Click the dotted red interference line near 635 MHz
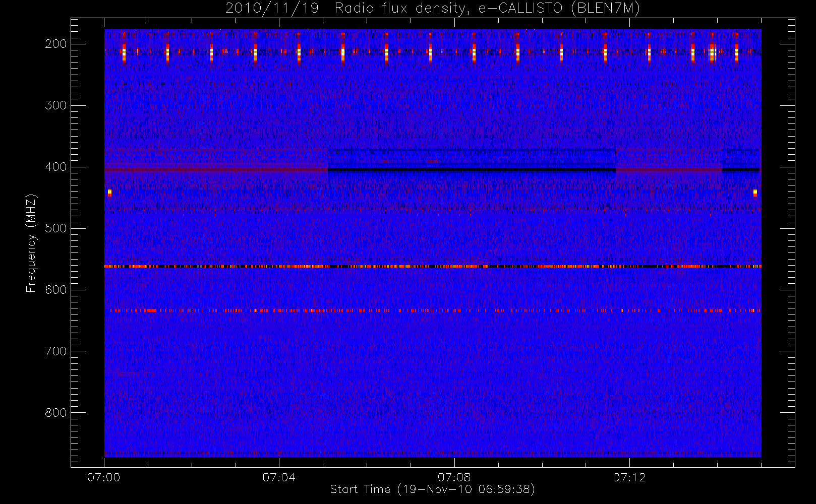This screenshot has width=816, height=504. click(x=436, y=310)
